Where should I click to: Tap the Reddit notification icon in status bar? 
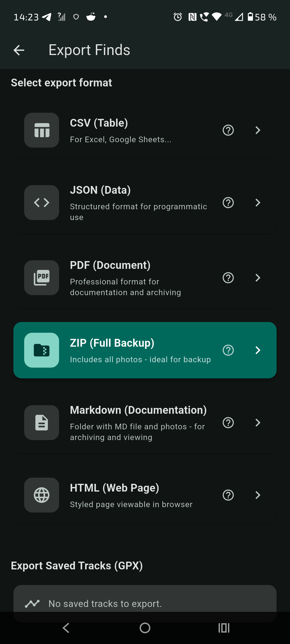coord(91,17)
